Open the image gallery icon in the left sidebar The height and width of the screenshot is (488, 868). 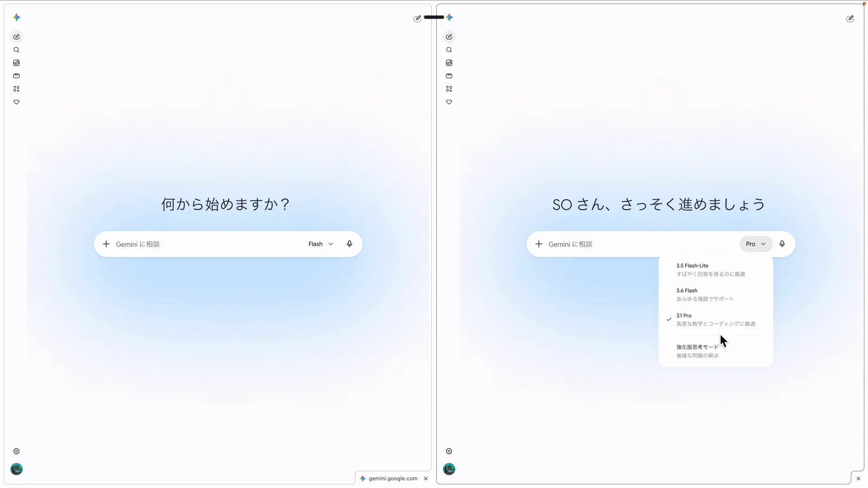(17, 63)
